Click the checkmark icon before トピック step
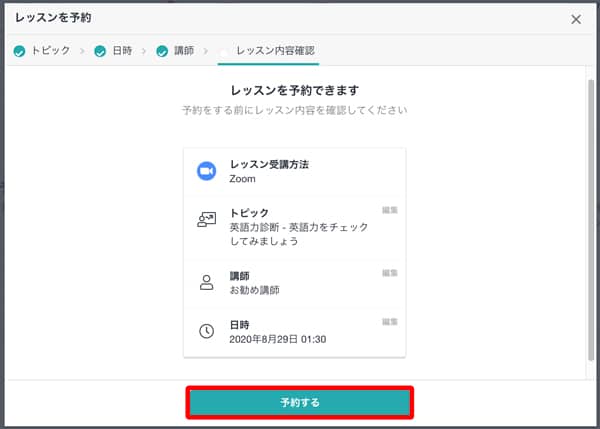Screen dimensions: 600x429 (x=19, y=50)
